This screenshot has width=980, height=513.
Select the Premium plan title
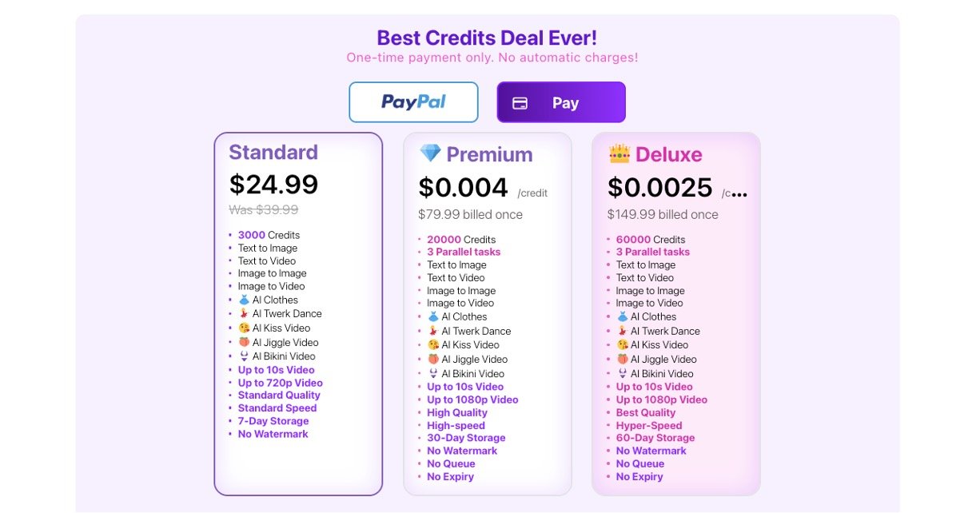489,155
